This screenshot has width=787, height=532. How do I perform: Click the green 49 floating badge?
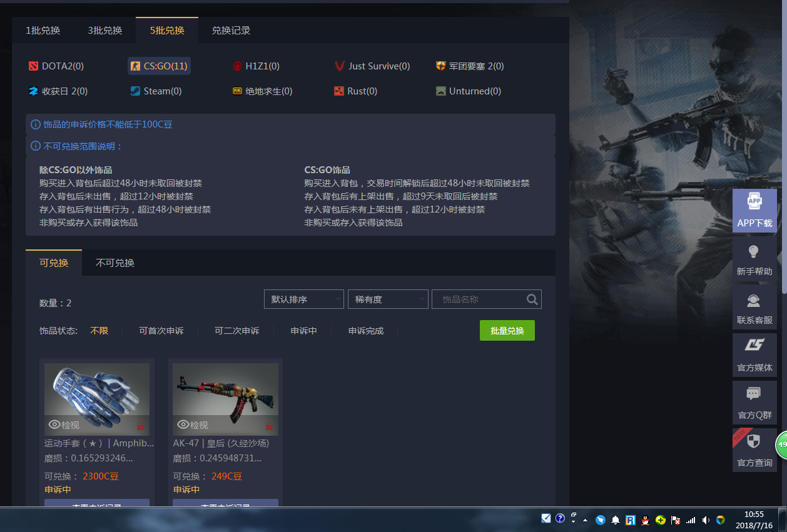(781, 445)
